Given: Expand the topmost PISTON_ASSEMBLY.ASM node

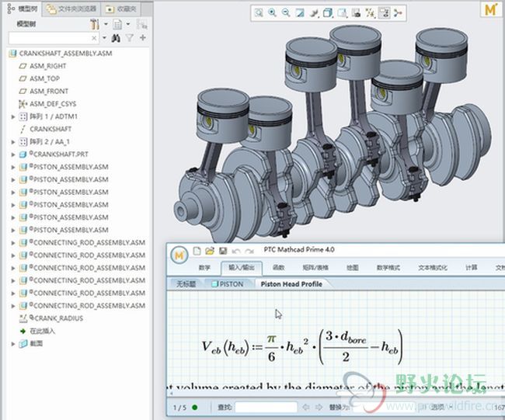Looking at the screenshot, I should [x=13, y=167].
